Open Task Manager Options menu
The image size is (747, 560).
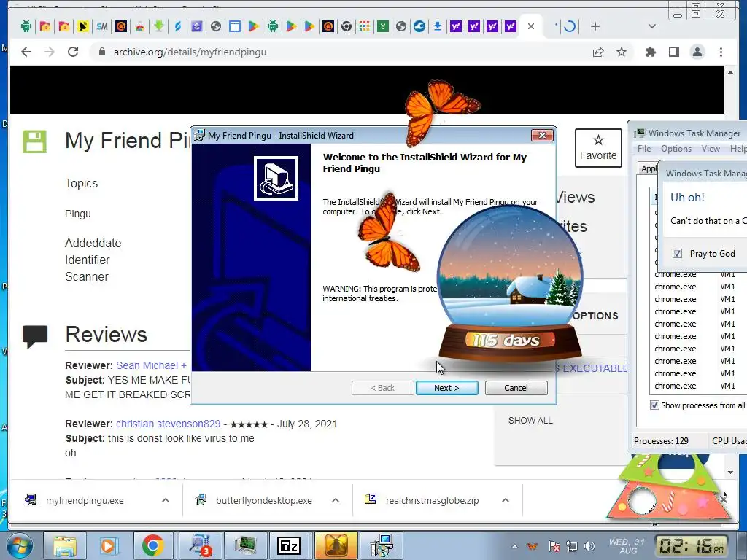coord(676,149)
